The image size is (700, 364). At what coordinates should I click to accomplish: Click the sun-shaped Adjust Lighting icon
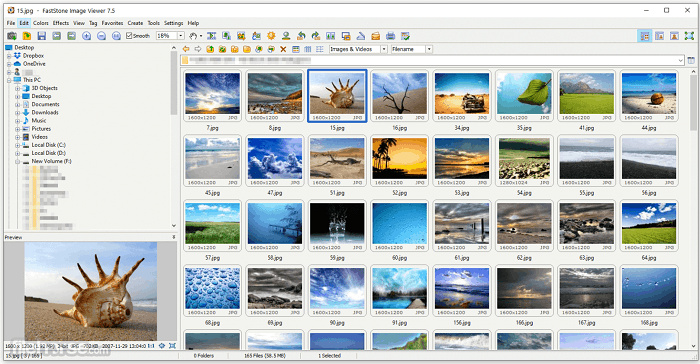[x=271, y=36]
